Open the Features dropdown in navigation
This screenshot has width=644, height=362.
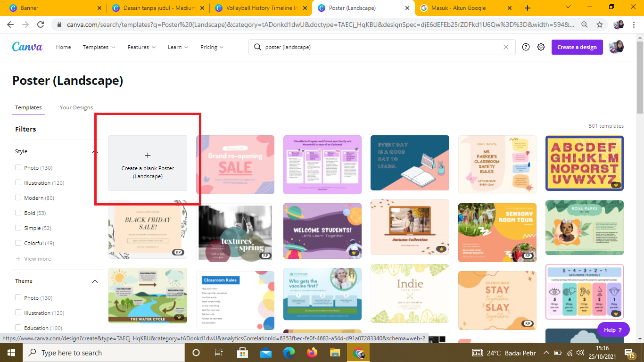coord(141,47)
